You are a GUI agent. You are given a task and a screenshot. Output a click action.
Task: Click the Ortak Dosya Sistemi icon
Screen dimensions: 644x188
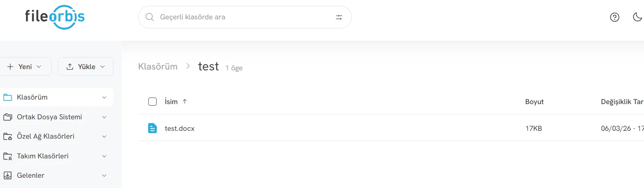(x=7, y=117)
